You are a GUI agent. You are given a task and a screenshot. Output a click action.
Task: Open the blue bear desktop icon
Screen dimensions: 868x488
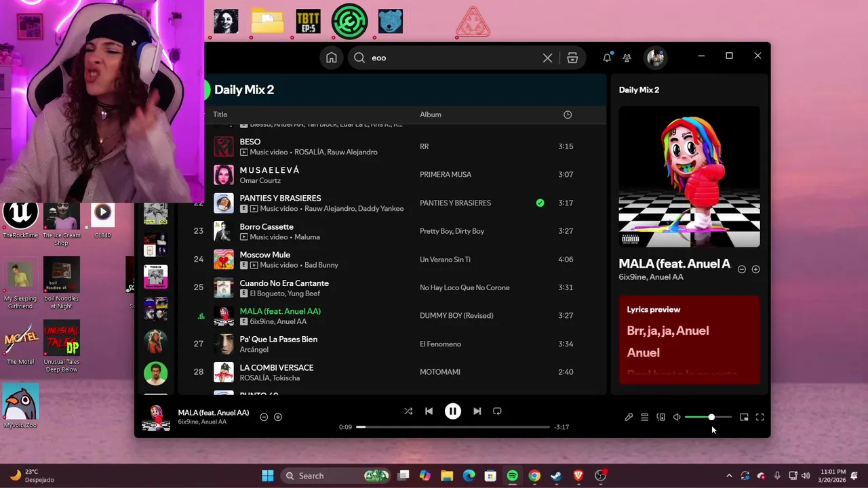pos(391,21)
